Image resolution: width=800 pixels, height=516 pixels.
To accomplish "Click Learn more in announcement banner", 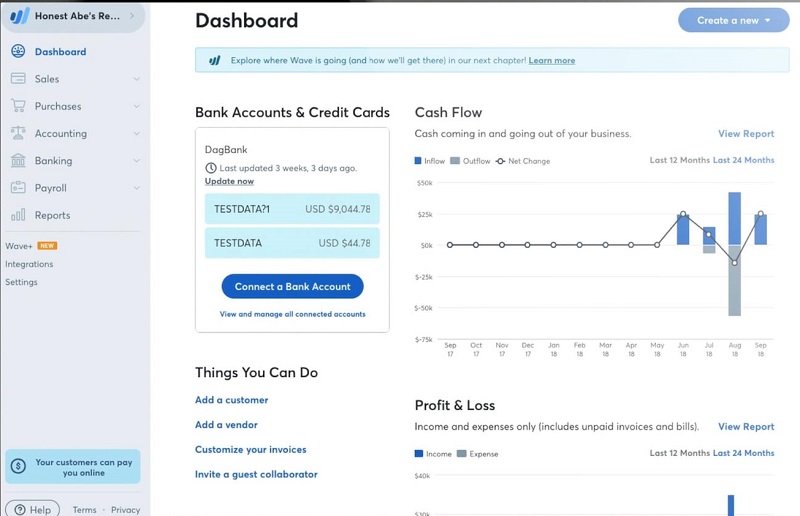I will (552, 60).
